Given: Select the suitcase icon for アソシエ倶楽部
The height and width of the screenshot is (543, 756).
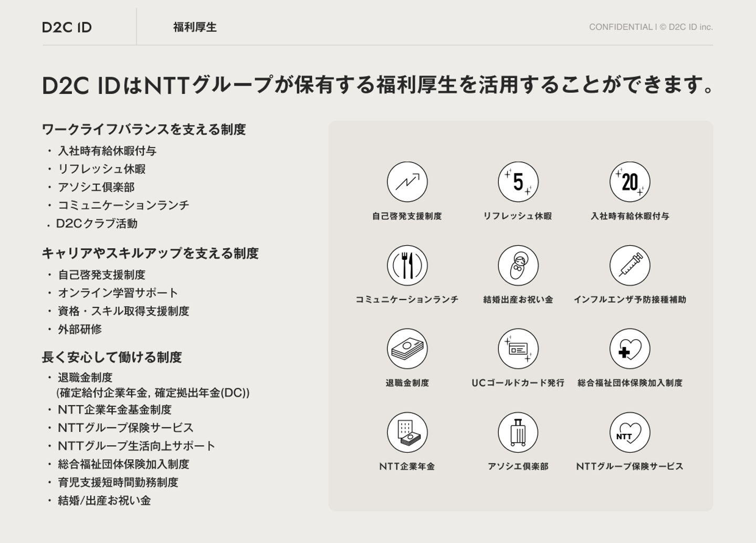Looking at the screenshot, I should click(x=518, y=432).
